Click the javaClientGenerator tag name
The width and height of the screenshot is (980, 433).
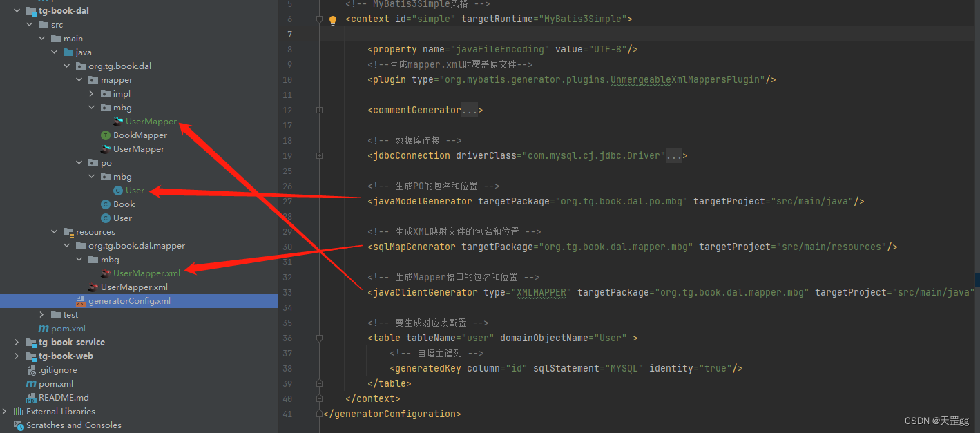(x=425, y=293)
